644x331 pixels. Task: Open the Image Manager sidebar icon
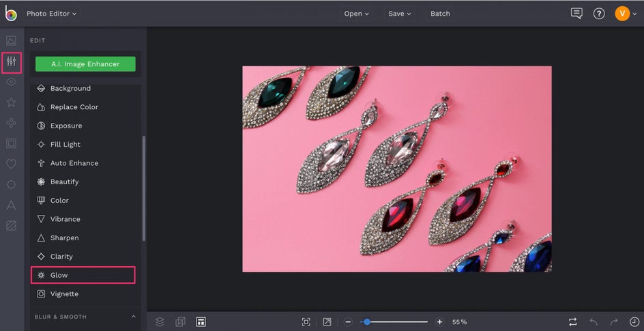click(11, 41)
